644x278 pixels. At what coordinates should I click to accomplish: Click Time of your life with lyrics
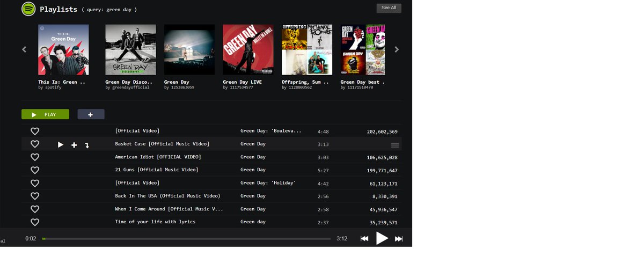pos(155,222)
